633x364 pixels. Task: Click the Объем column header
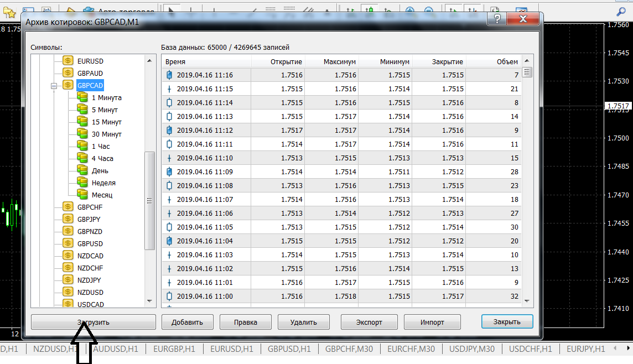494,62
